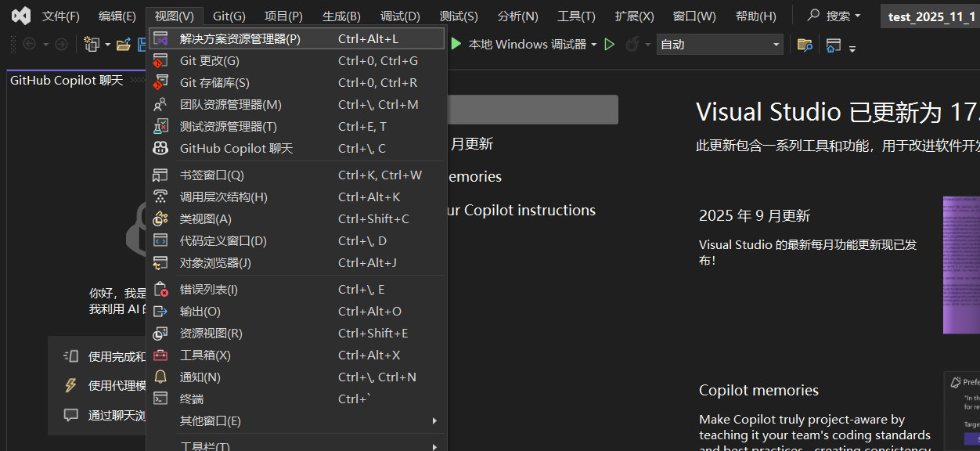Viewport: 980px width, 451px height.
Task: Click the 书签窗口 icon
Action: pos(160,175)
